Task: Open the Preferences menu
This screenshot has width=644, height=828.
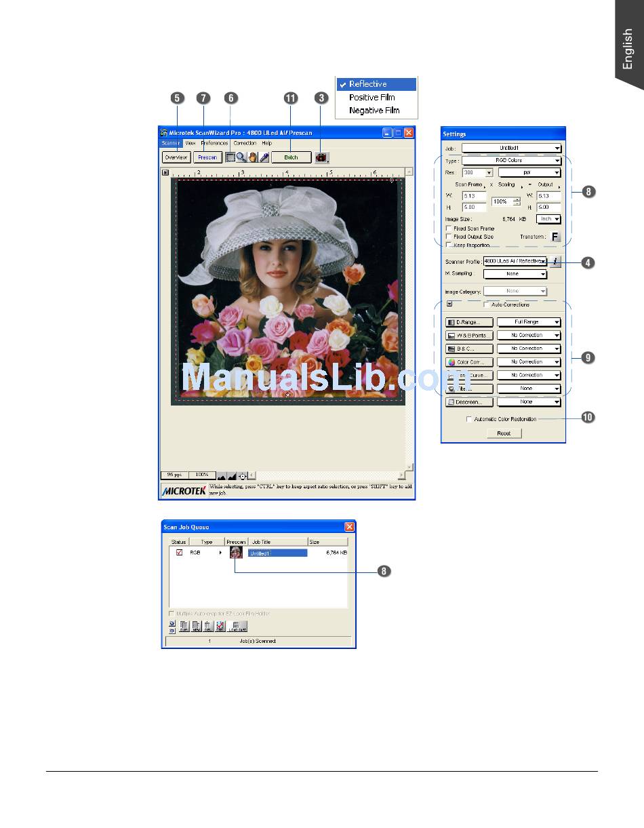Action: (x=214, y=143)
